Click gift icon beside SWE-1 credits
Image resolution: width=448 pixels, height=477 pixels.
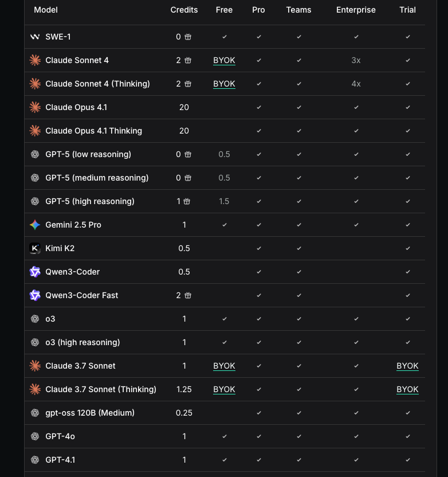point(188,37)
